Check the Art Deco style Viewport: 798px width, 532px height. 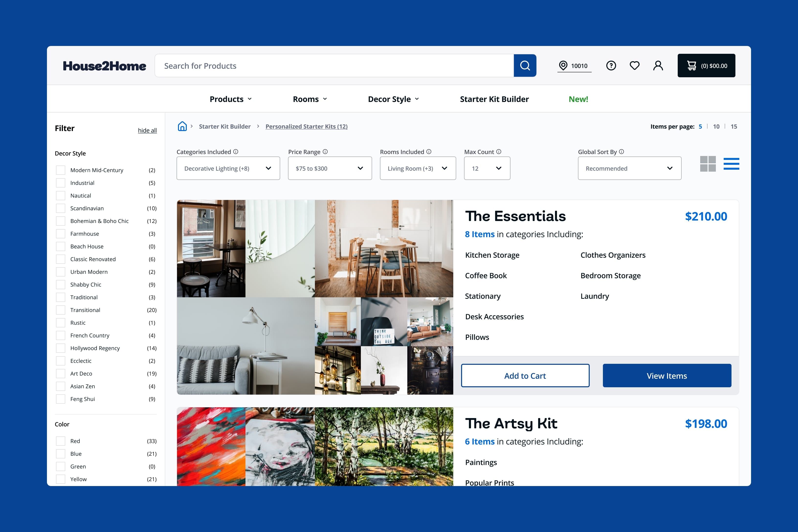pyautogui.click(x=60, y=374)
